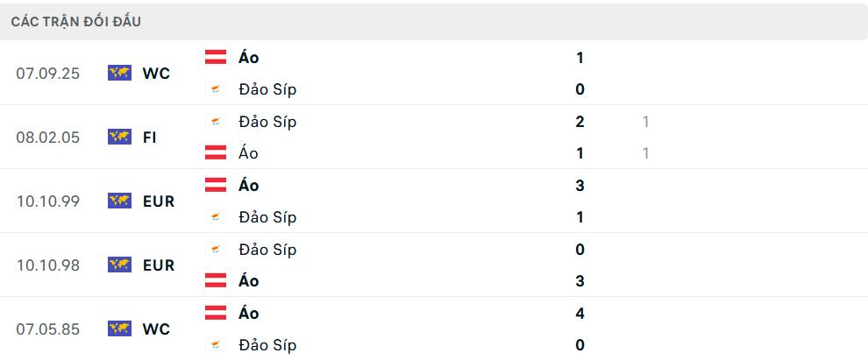Click Austria flag in 10.10.99 match
The width and height of the screenshot is (868, 360).
point(216,186)
